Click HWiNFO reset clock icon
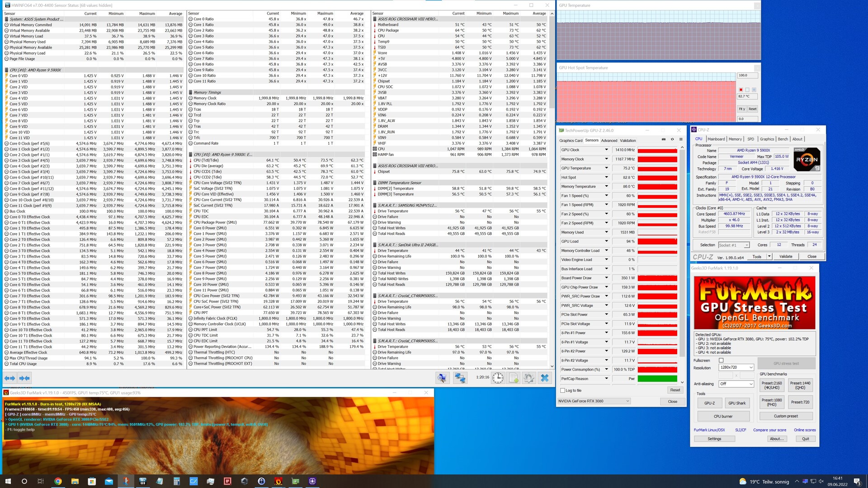Screen dimensions: 868x488 (498, 378)
